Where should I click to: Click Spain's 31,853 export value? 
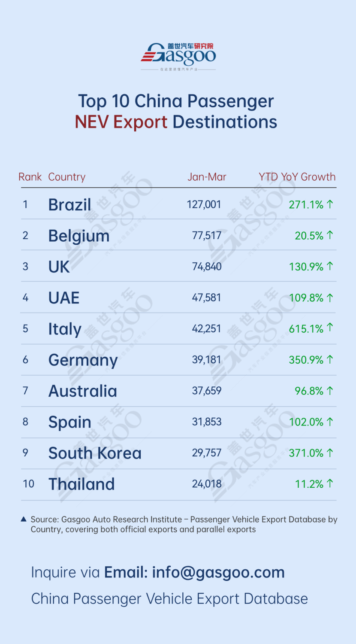[207, 422]
